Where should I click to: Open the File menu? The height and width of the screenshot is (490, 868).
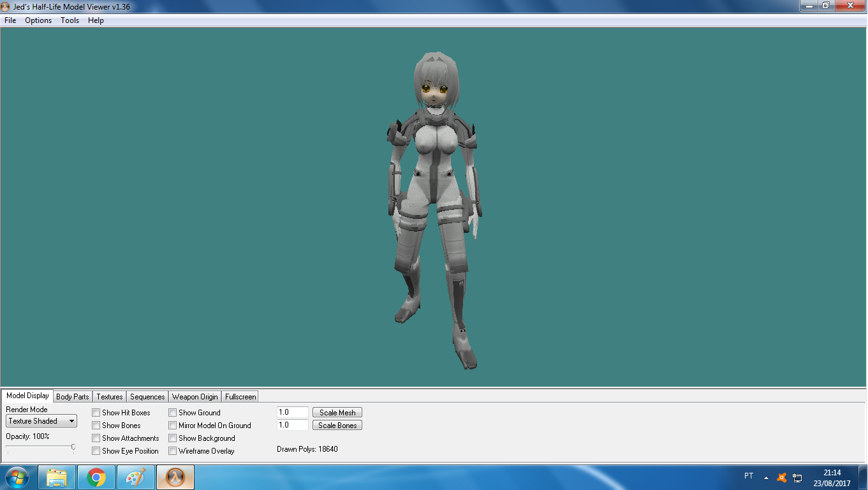click(x=10, y=20)
